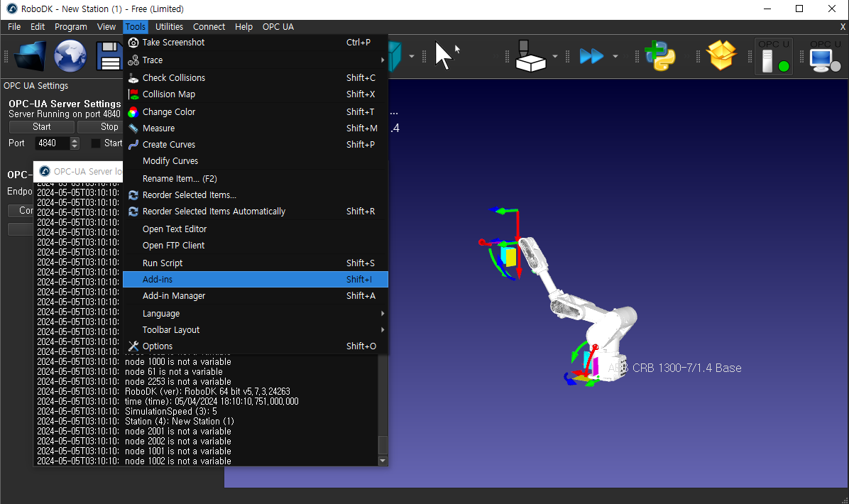Click the Reorder Selected Items icon
The width and height of the screenshot is (849, 504).
[133, 195]
